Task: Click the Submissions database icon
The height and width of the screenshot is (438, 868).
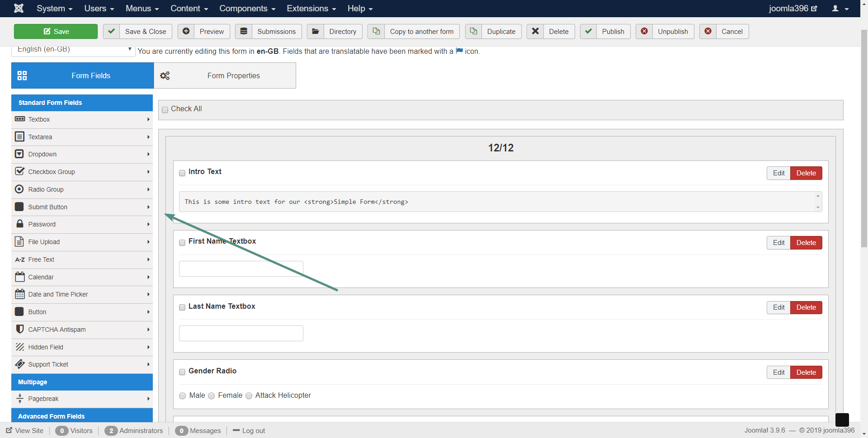Action: (x=244, y=31)
